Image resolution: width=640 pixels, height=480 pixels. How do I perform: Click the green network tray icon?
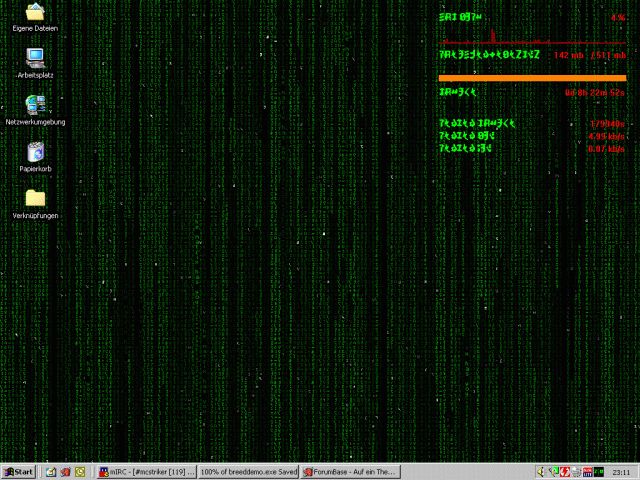[x=554, y=472]
